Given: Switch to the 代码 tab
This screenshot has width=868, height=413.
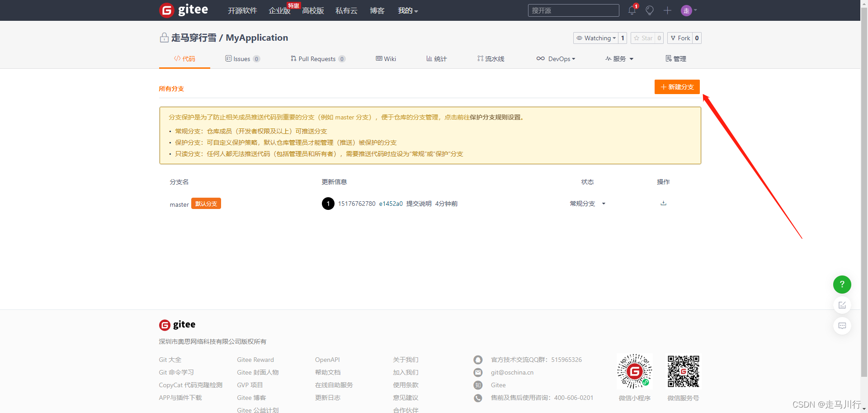Looking at the screenshot, I should (184, 59).
